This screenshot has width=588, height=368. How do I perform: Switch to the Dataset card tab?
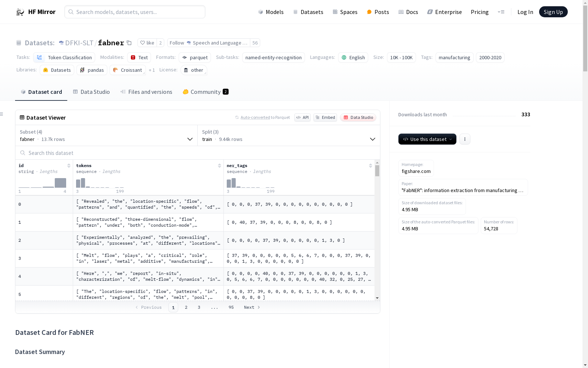tap(41, 92)
